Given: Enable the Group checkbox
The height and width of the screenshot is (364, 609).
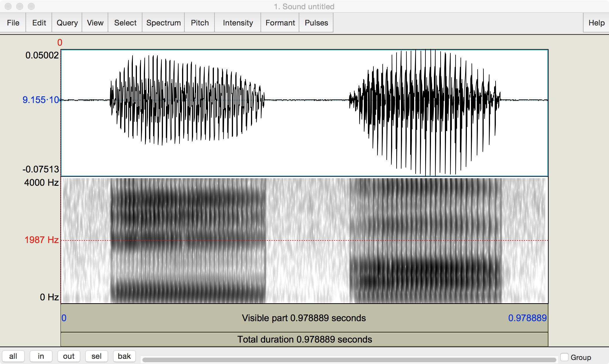Looking at the screenshot, I should [564, 357].
